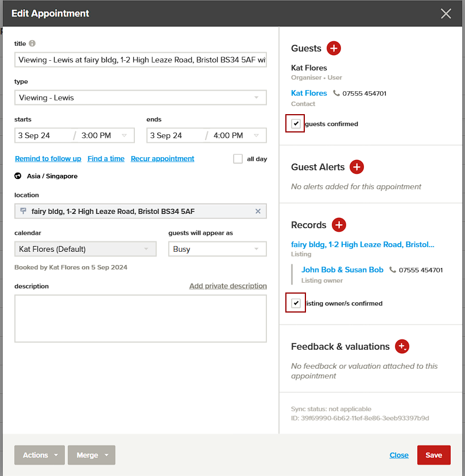
Task: Click the Recur appointment link
Action: click(x=162, y=159)
